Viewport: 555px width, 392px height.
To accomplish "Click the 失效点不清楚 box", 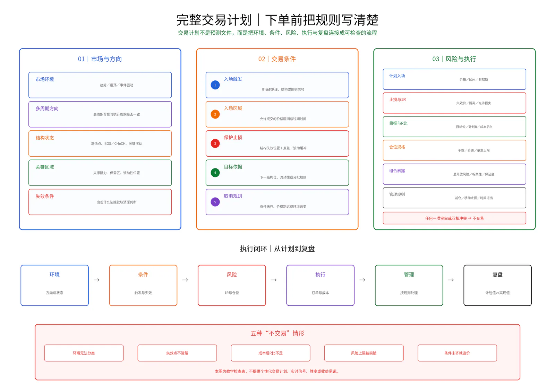I will pyautogui.click(x=177, y=353).
